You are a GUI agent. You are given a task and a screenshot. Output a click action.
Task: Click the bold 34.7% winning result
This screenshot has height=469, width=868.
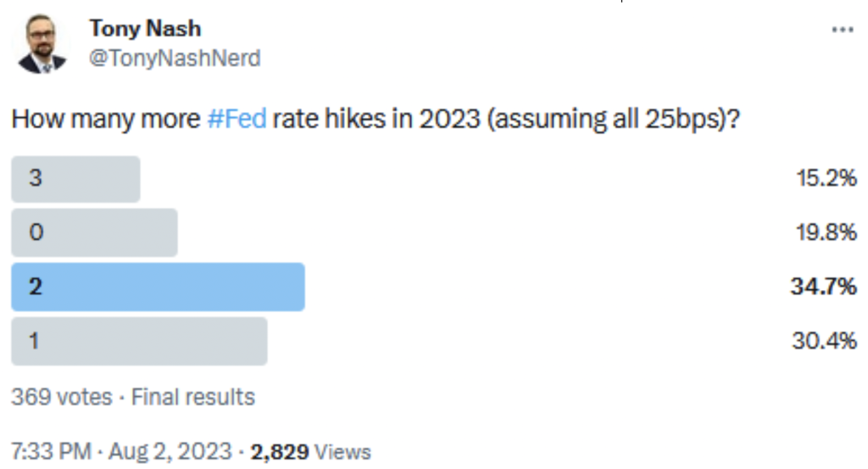(823, 287)
